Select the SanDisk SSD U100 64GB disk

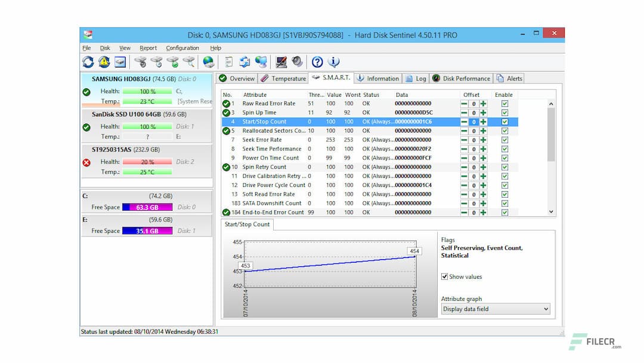[x=147, y=125]
